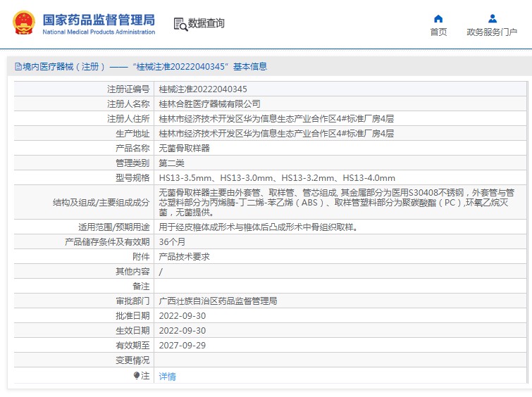Screen dimensions: 532x397
Task: Click the 注册人住所 label
Action: (128, 119)
